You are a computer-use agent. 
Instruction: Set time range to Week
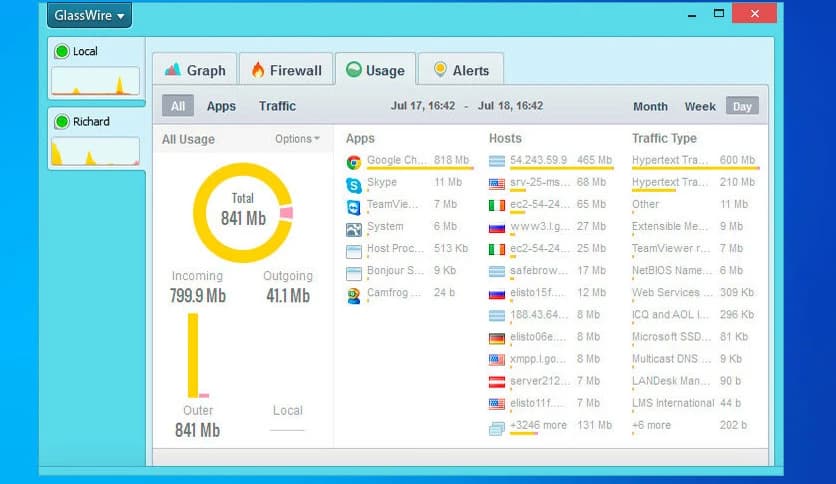(x=700, y=107)
